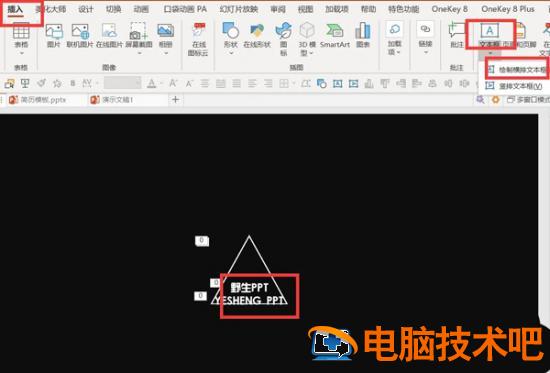Switch to the 美化大师 tab
Image resolution: width=550 pixels, height=373 pixels.
(51, 9)
